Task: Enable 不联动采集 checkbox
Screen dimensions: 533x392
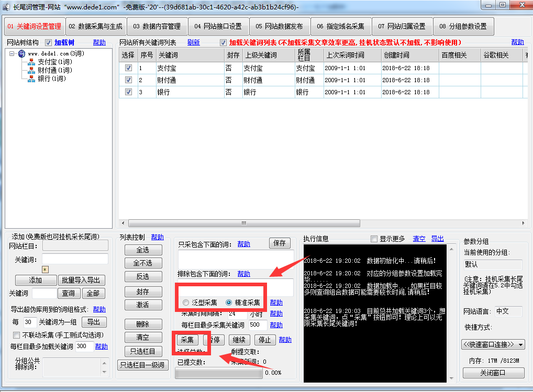Action: tap(16, 335)
